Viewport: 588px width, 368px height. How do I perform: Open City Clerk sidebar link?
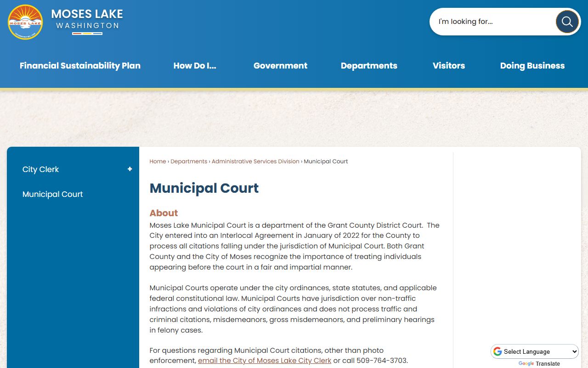[x=40, y=169]
